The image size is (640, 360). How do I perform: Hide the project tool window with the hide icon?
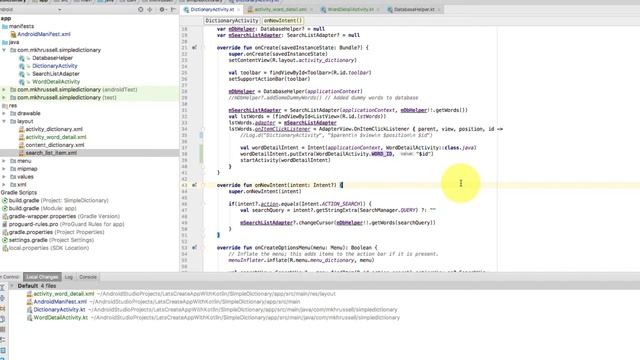[173, 9]
